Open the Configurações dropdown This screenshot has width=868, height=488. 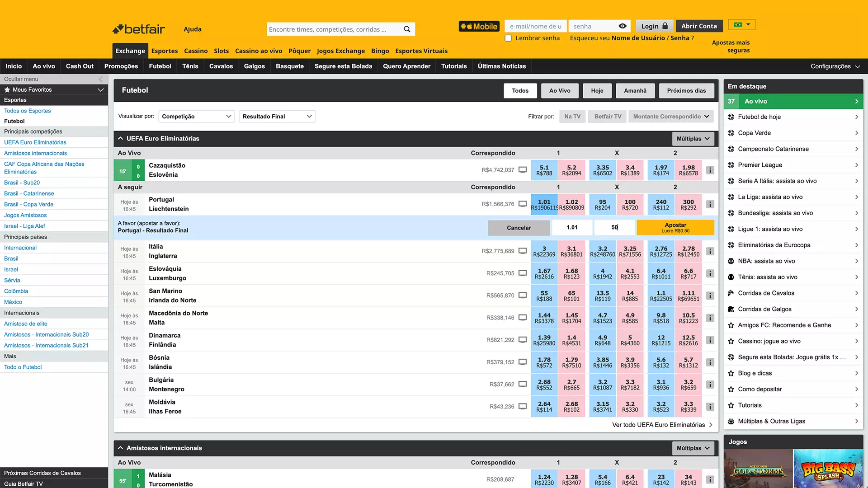[x=835, y=66]
